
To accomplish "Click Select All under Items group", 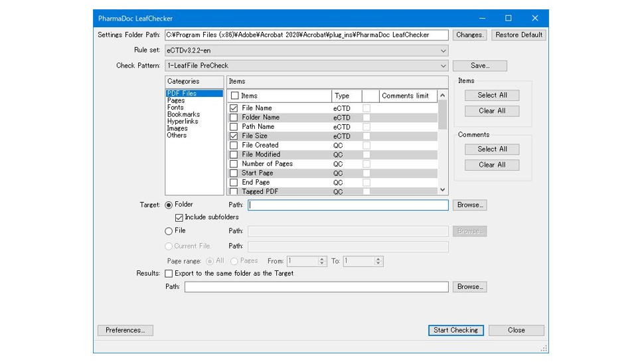I will (492, 95).
